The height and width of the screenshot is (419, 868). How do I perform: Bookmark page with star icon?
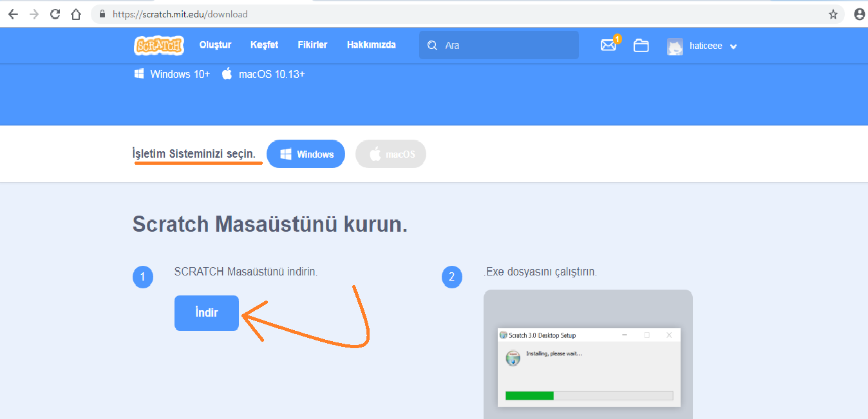833,14
